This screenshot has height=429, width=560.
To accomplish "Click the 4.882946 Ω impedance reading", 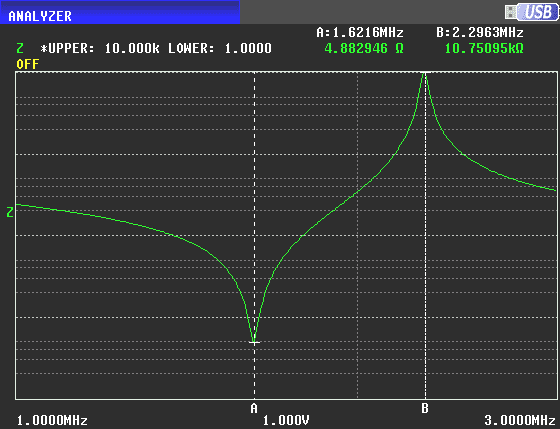I will coord(364,48).
